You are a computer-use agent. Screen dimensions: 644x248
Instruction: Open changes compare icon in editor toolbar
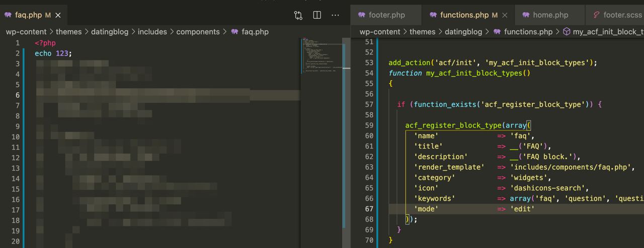point(298,15)
